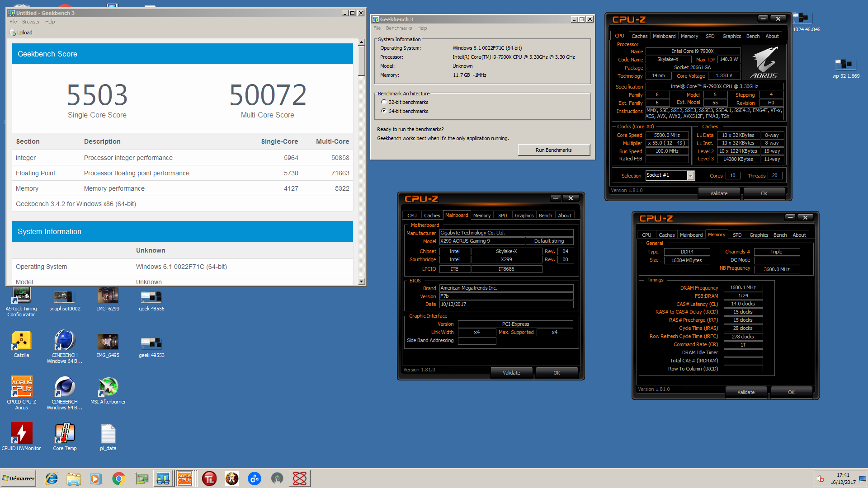The width and height of the screenshot is (868, 488).
Task: Click the X299 AORUS Gaming 9 model field
Action: pyautogui.click(x=482, y=241)
